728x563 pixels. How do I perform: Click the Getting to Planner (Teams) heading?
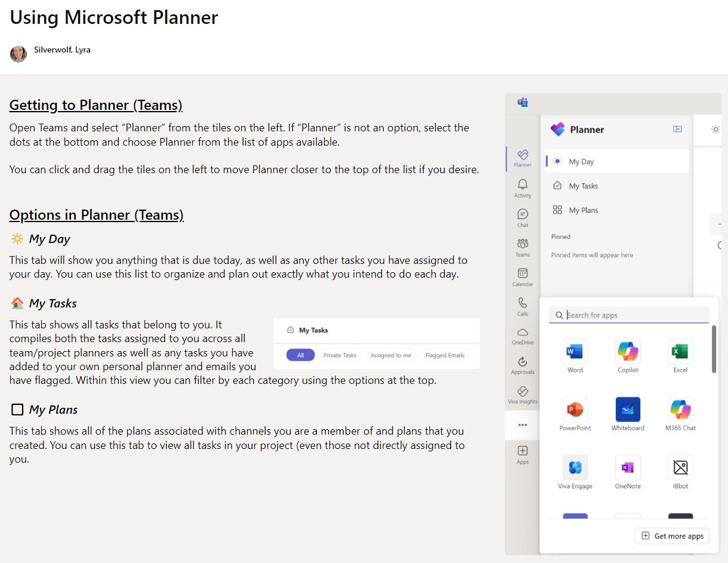[x=96, y=106]
